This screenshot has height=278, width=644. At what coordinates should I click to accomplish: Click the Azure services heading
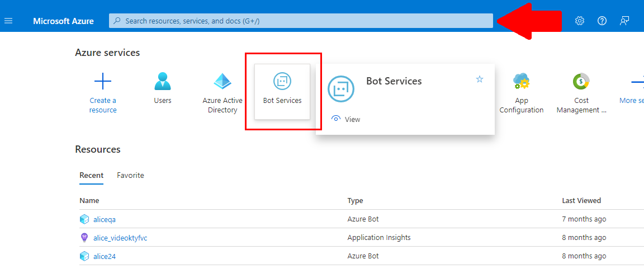pos(107,53)
